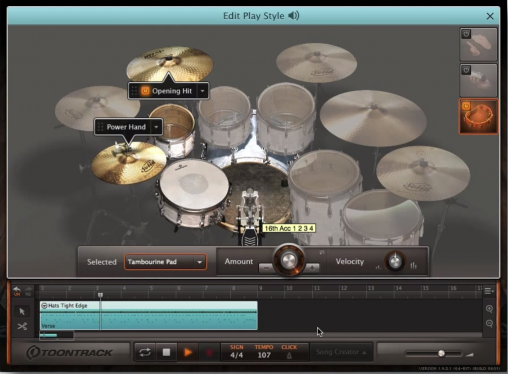Screen dimensions: 508x374
Task: Open the song track menu icon
Action: [489, 291]
